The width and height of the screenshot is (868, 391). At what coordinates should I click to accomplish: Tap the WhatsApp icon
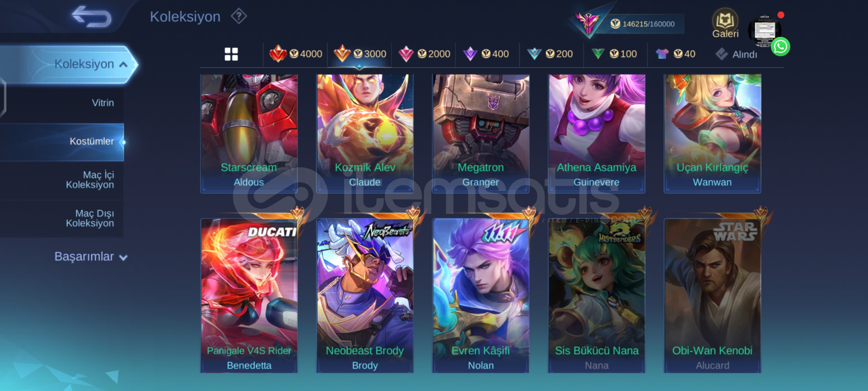(x=780, y=47)
